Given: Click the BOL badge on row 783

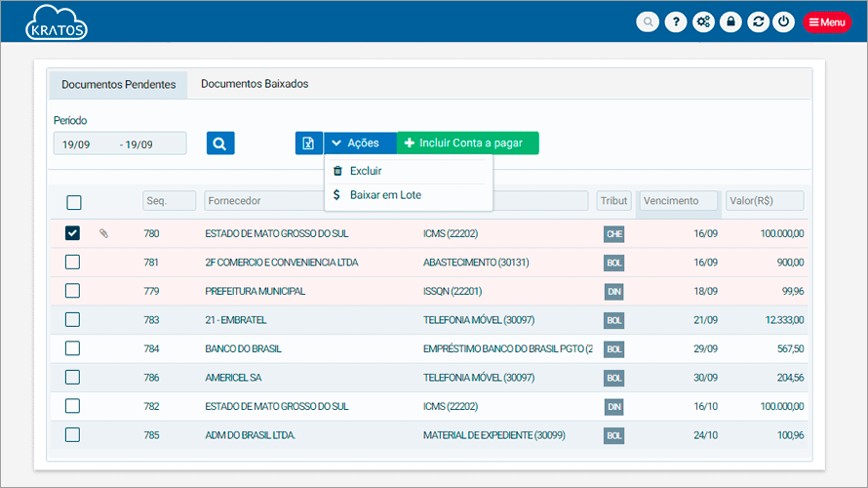Looking at the screenshot, I should 613,320.
